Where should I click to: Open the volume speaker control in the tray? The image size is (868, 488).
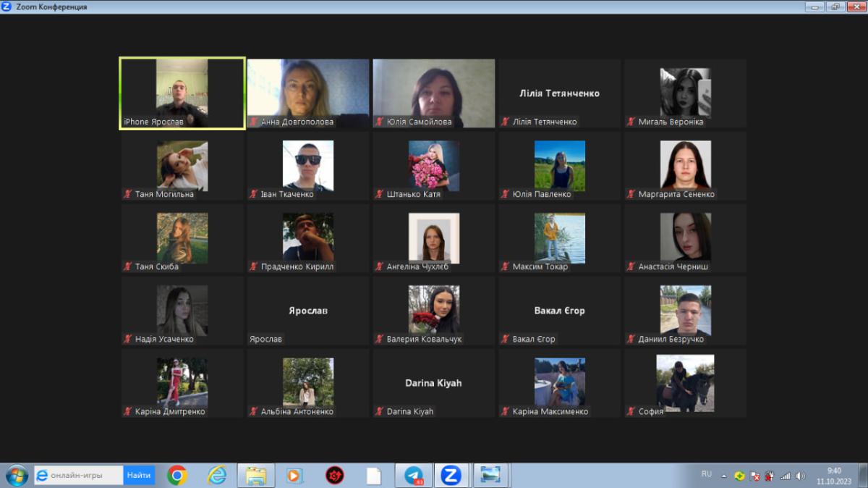point(800,476)
